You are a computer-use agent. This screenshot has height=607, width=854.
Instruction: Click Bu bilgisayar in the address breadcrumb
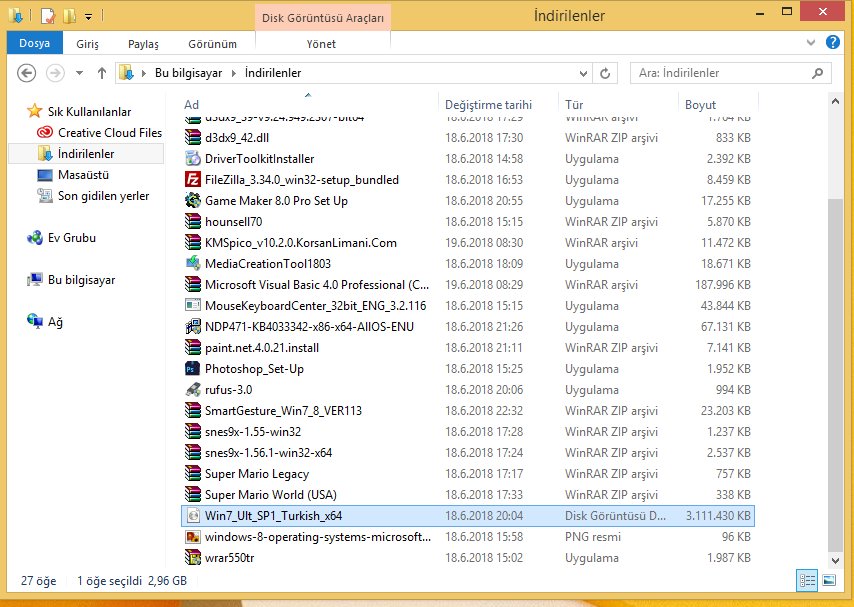point(190,73)
